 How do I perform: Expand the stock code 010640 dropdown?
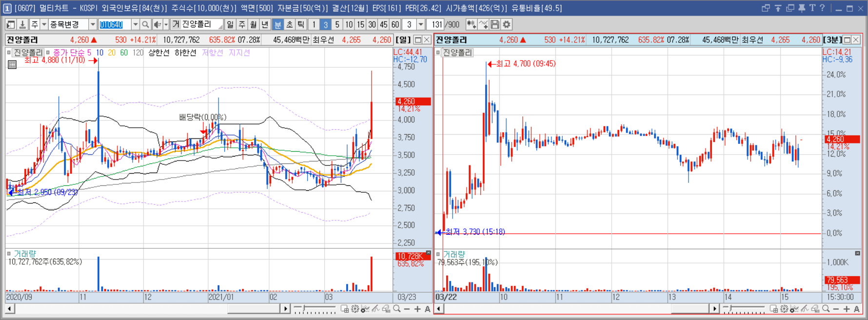[x=135, y=24]
